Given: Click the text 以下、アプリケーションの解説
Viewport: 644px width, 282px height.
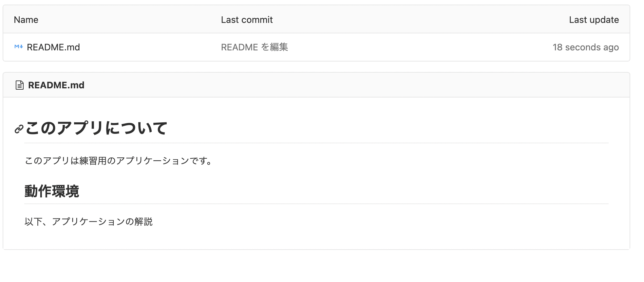Looking at the screenshot, I should [89, 222].
